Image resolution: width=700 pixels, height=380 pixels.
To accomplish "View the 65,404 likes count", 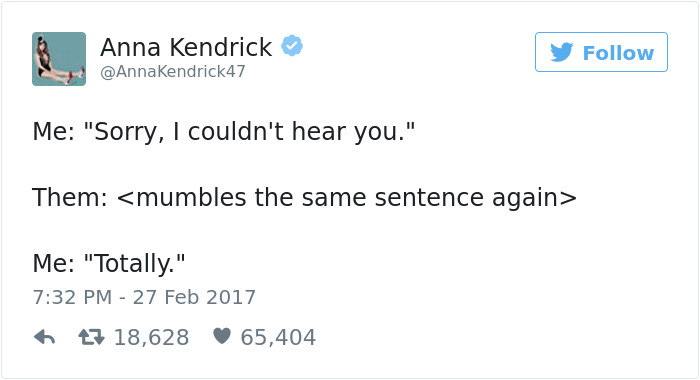I will (278, 337).
